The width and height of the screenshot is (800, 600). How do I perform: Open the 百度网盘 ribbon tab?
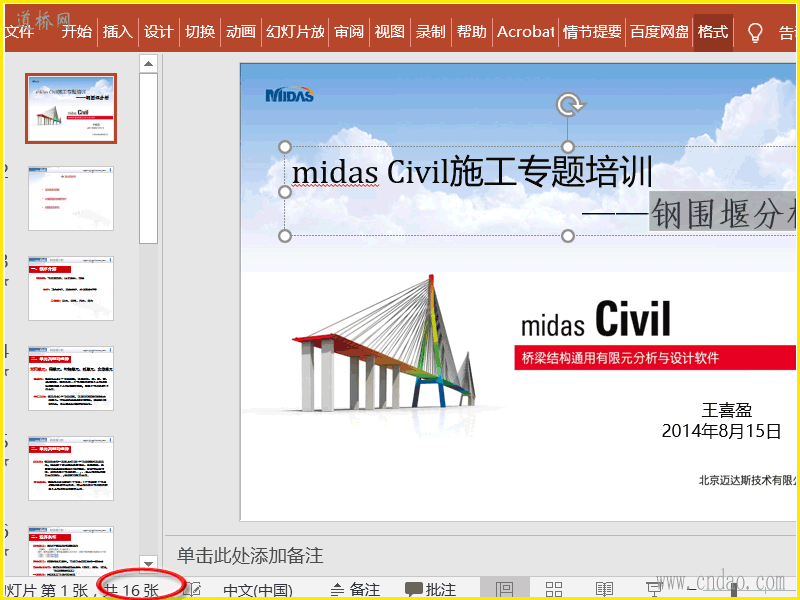pos(660,32)
